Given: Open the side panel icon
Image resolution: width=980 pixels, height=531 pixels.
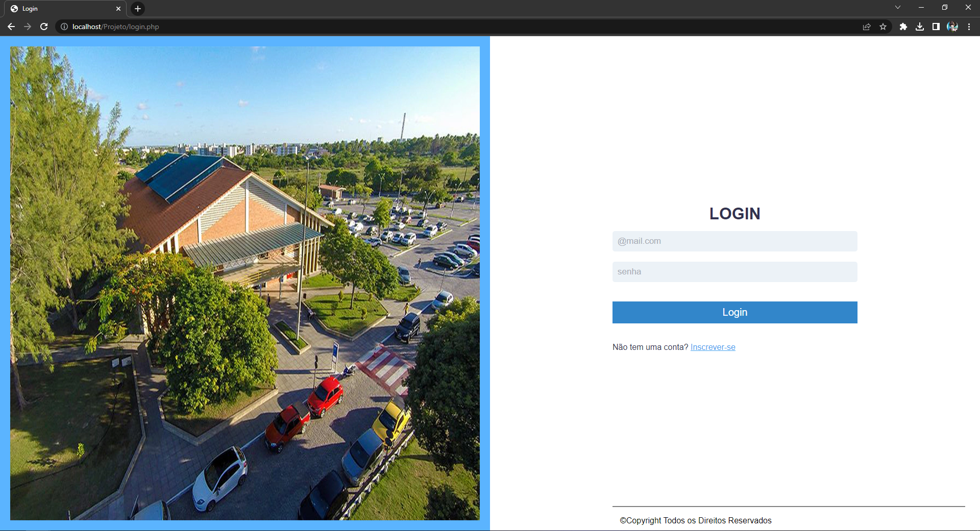Looking at the screenshot, I should pos(936,27).
